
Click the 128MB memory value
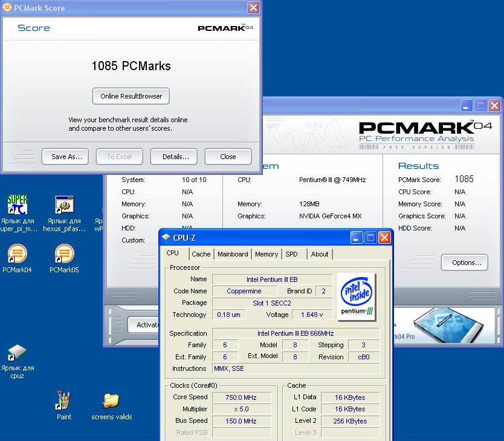point(309,204)
